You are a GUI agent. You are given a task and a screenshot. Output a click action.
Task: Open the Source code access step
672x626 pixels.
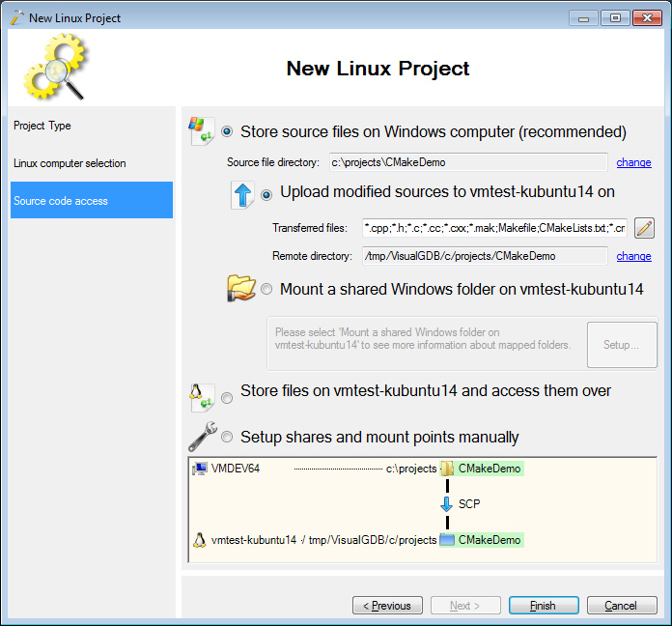point(92,200)
